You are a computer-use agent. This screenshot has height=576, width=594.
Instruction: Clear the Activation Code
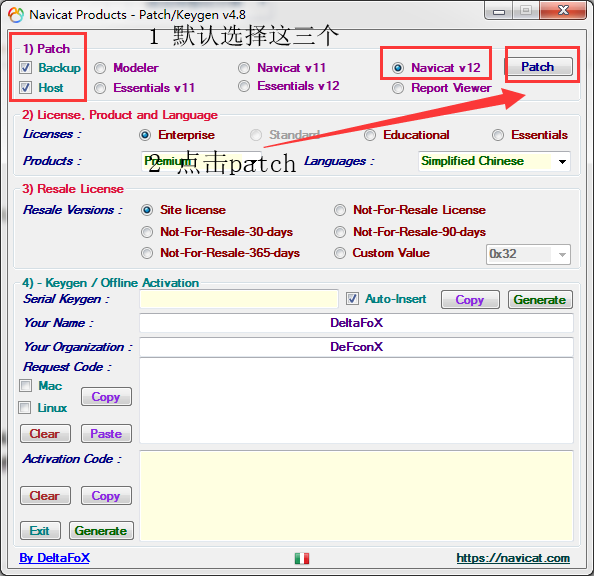click(45, 496)
